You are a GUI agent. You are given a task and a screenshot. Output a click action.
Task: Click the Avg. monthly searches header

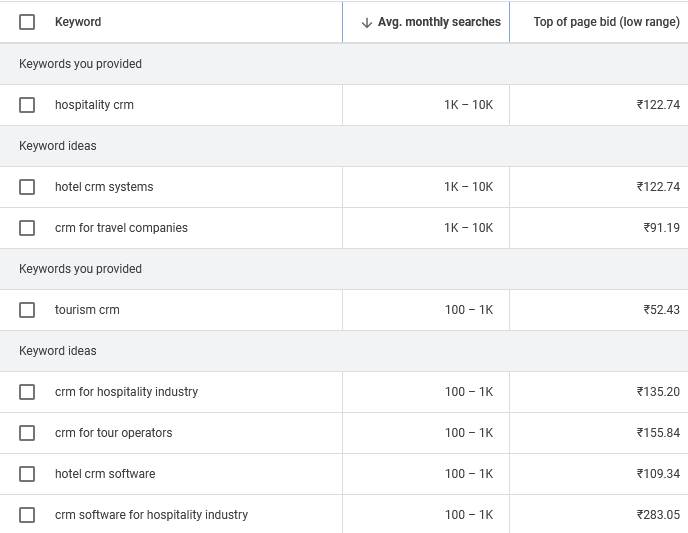point(439,22)
